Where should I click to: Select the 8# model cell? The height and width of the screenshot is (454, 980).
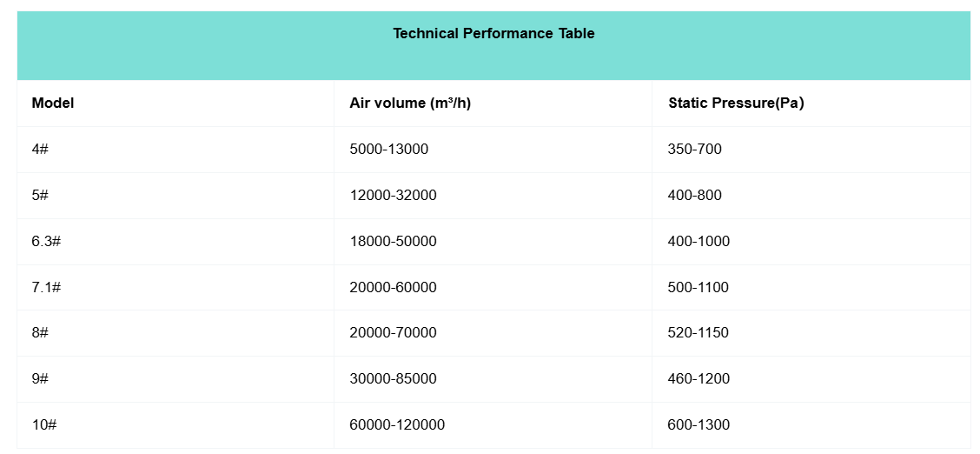click(x=40, y=333)
